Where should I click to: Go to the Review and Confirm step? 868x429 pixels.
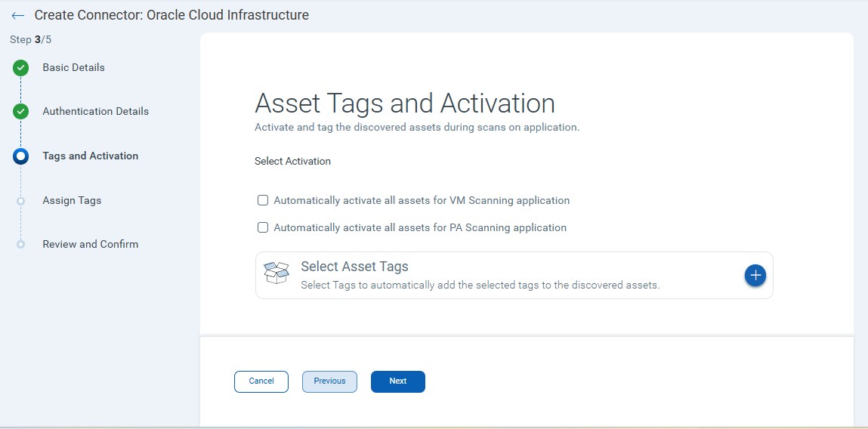click(x=90, y=244)
